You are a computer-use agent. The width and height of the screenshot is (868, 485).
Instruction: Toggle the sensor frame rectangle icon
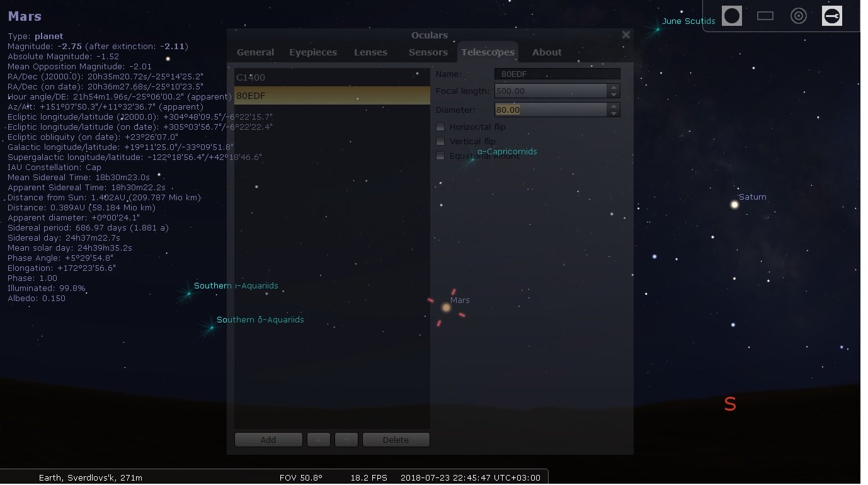click(x=765, y=16)
